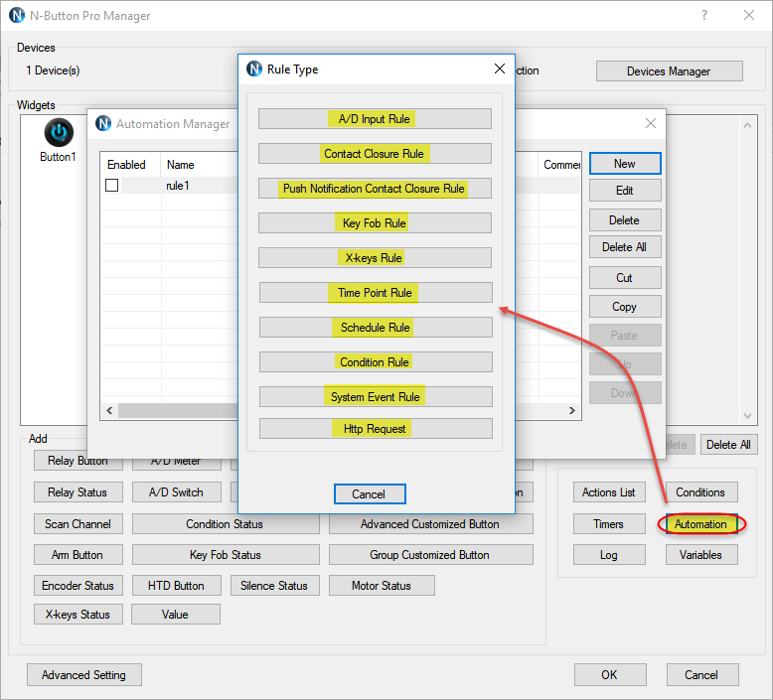
Task: Select System Event Rule
Action: [x=376, y=396]
